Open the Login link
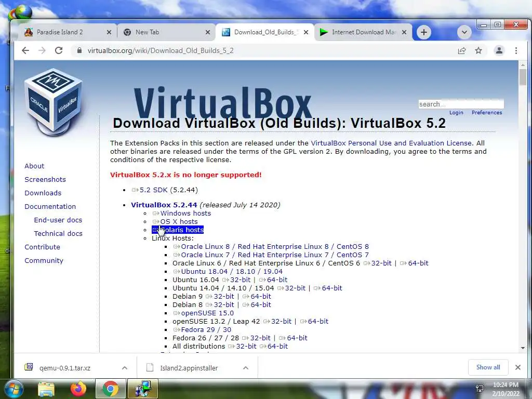Viewport: 532px width, 399px height. [x=456, y=113]
